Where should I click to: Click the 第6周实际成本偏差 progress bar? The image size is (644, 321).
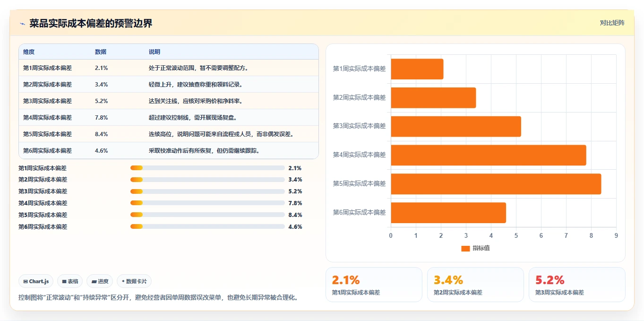(207, 226)
